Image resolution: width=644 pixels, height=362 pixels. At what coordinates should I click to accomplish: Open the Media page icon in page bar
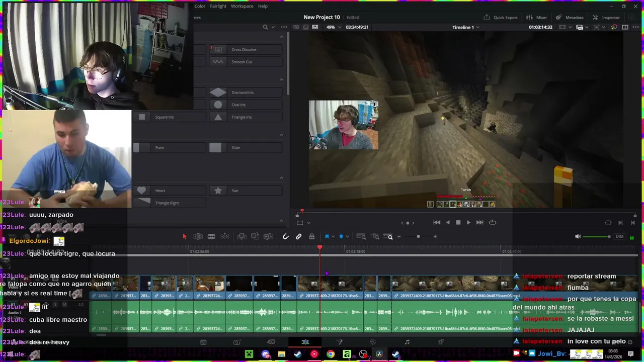(203, 342)
